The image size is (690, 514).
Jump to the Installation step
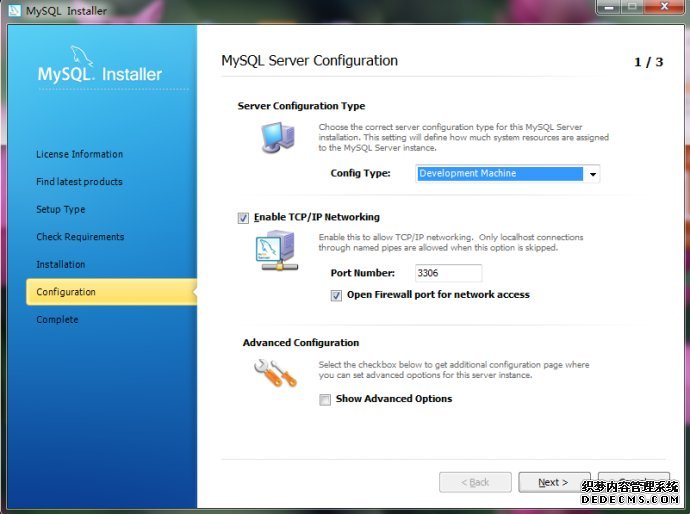click(61, 265)
